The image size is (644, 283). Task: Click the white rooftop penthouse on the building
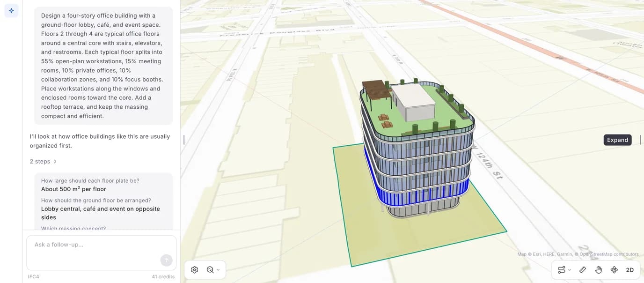[413, 102]
